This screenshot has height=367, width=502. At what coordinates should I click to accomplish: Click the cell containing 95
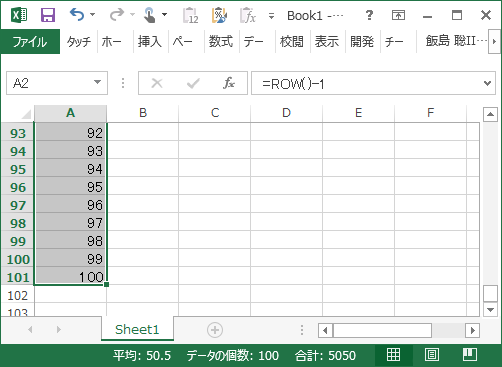[x=70, y=187]
